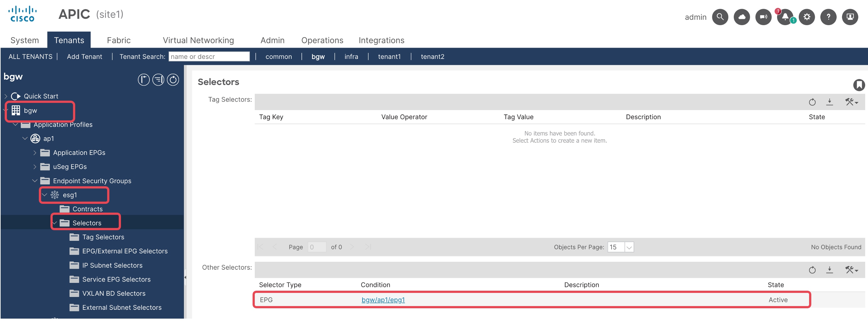Image resolution: width=868 pixels, height=323 pixels.
Task: Go to next page of Tag Selectors
Action: coord(352,247)
